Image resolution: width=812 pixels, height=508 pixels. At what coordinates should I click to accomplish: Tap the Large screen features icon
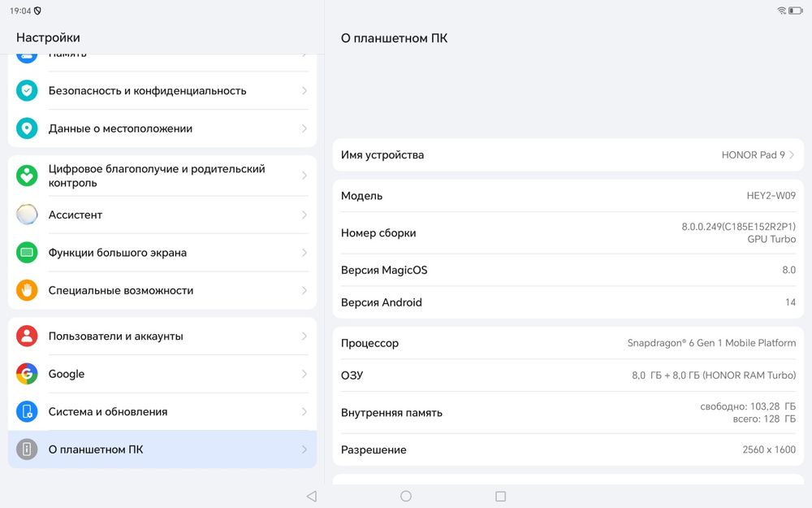pyautogui.click(x=27, y=253)
